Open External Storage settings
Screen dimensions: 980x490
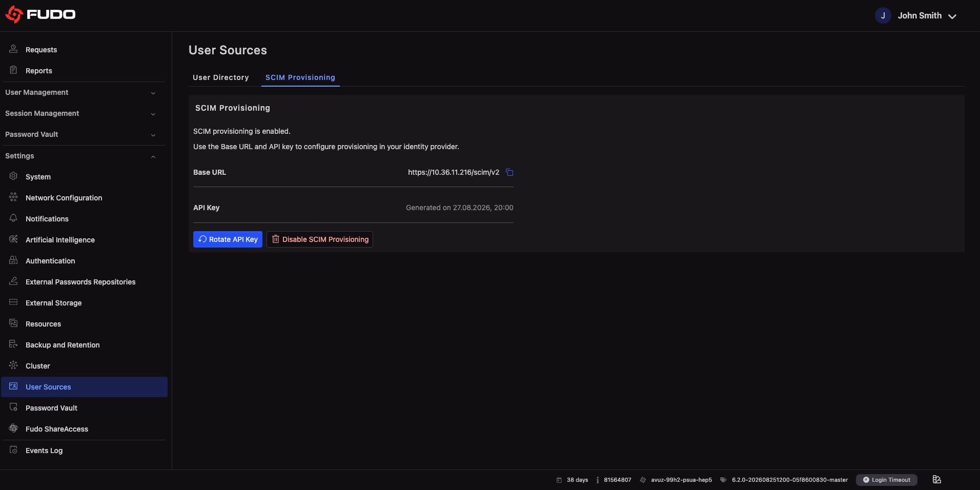(84, 302)
